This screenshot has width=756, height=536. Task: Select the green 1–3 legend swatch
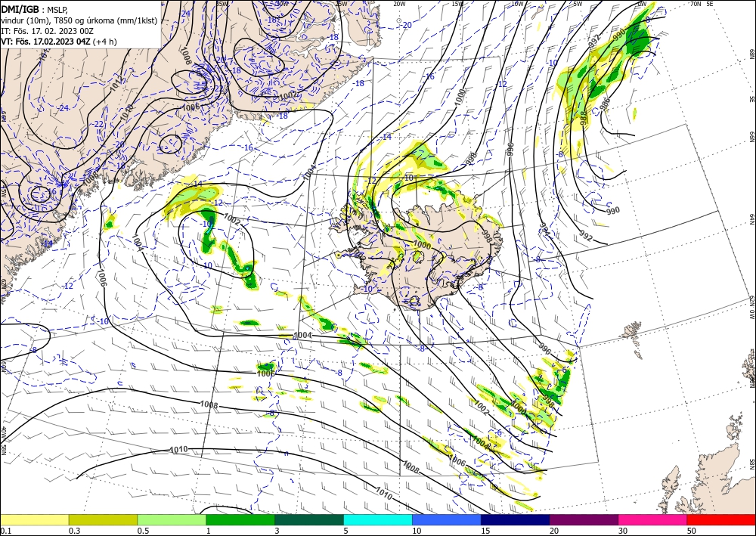[240, 519]
